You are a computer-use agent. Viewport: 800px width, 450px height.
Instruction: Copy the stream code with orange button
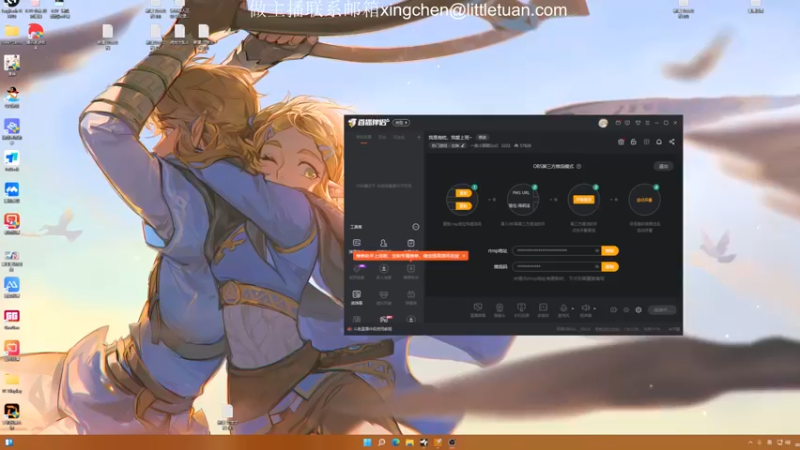tap(610, 266)
